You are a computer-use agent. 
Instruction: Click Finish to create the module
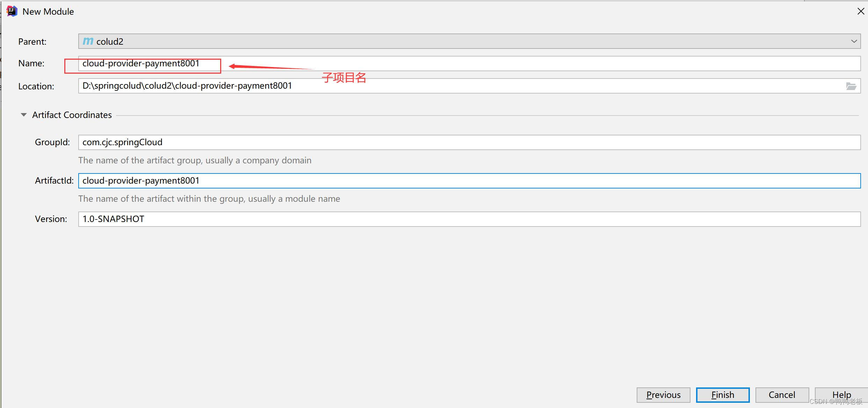(x=722, y=395)
